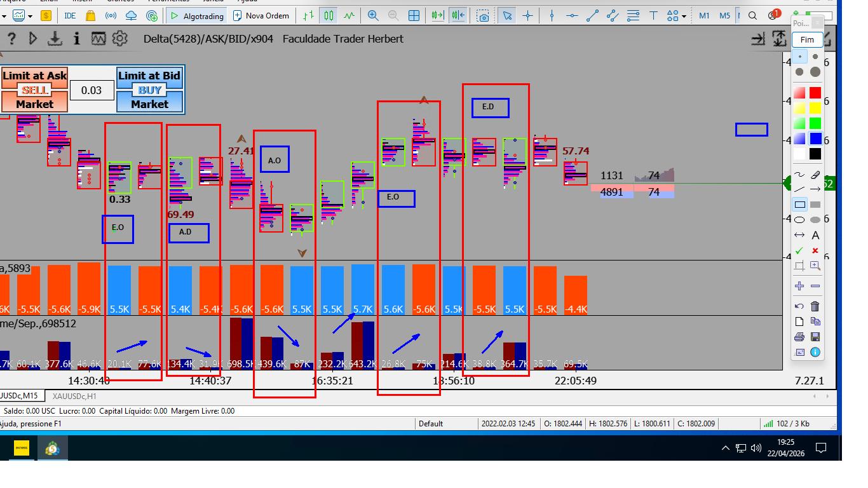868x488 pixels.
Task: Draw a vertical line on the chart
Action: [552, 16]
